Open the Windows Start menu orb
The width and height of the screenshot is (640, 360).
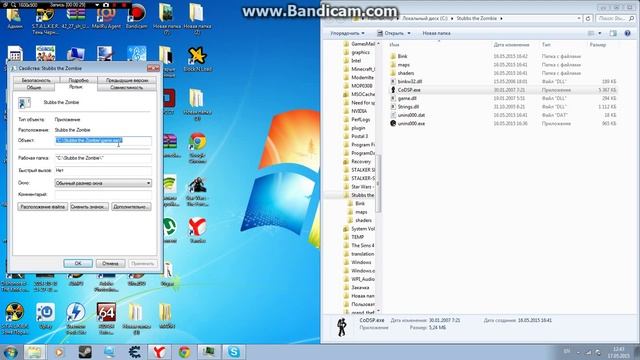[x=10, y=352]
